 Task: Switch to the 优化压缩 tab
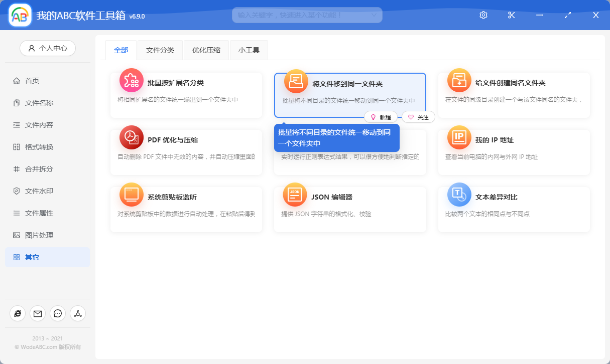tap(206, 50)
